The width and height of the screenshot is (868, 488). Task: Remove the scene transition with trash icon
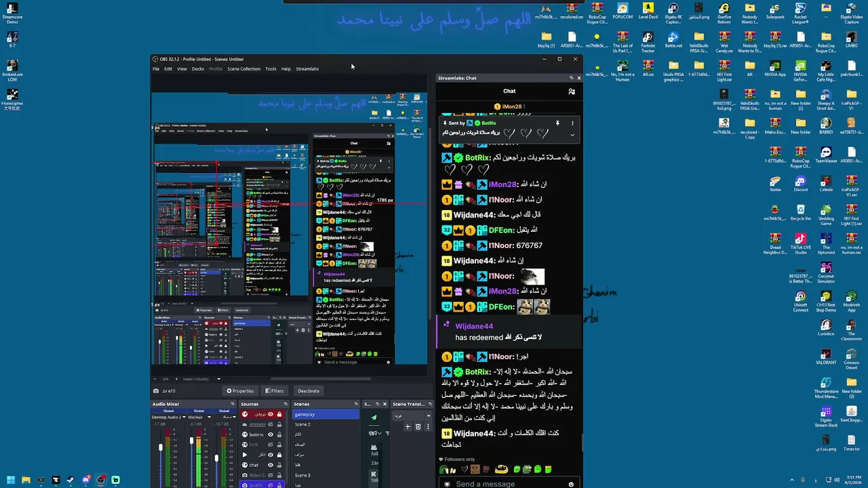click(x=418, y=427)
